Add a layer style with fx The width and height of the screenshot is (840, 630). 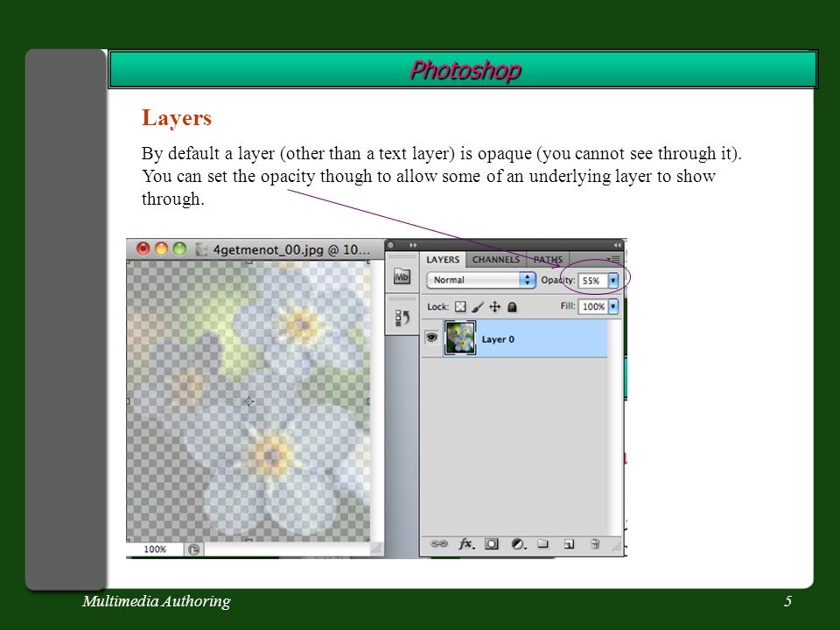[x=466, y=543]
